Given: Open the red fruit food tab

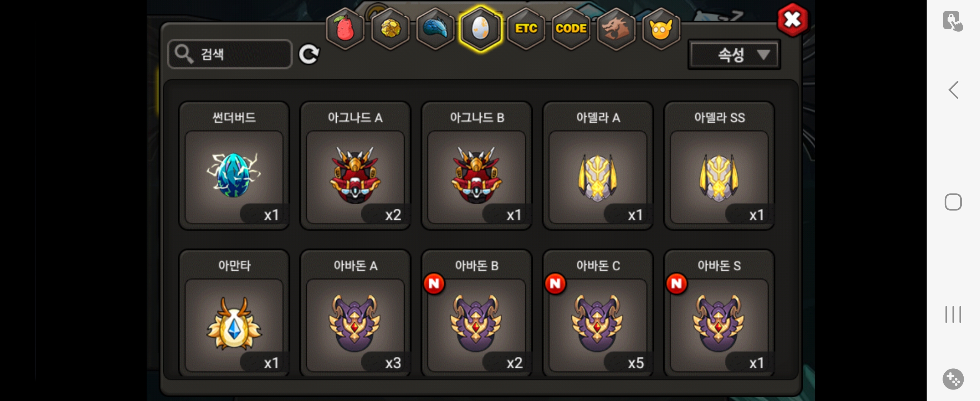Looking at the screenshot, I should pos(345,29).
